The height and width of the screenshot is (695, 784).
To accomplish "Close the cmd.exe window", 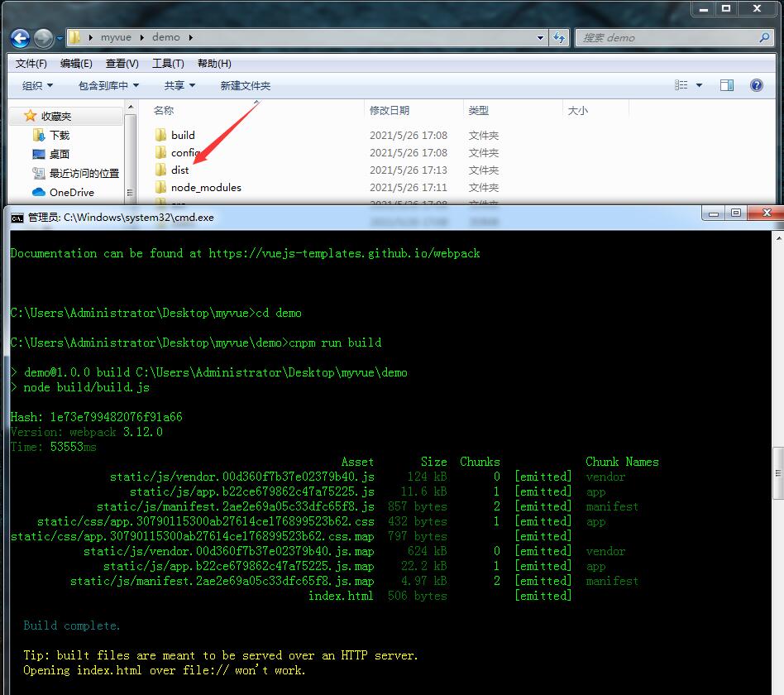I will pos(767,213).
